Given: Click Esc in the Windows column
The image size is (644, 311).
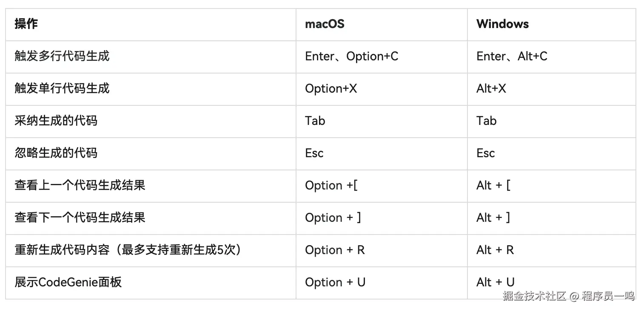Looking at the screenshot, I should 485,153.
